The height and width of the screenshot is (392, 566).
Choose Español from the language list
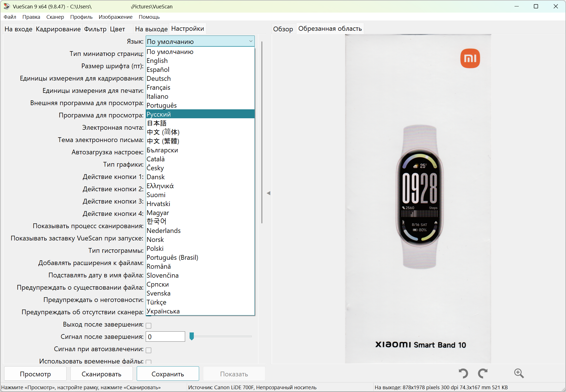coord(200,70)
